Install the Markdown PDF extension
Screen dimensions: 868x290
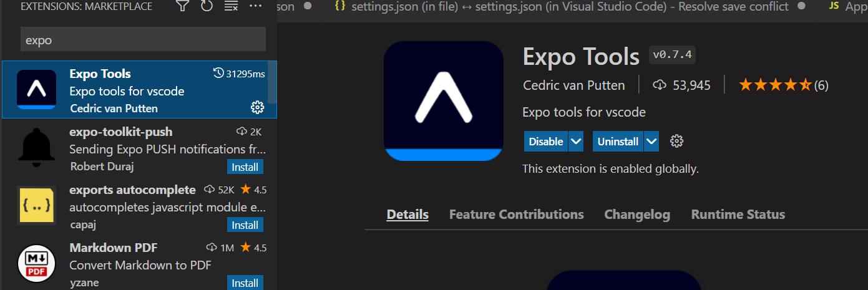[245, 283]
